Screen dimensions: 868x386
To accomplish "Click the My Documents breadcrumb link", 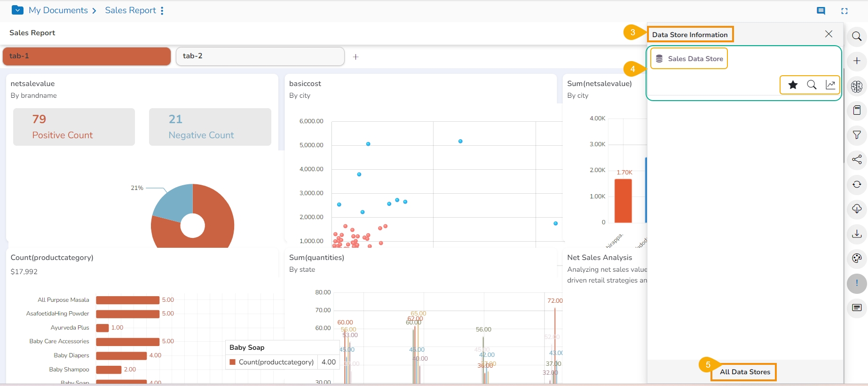I will [58, 10].
